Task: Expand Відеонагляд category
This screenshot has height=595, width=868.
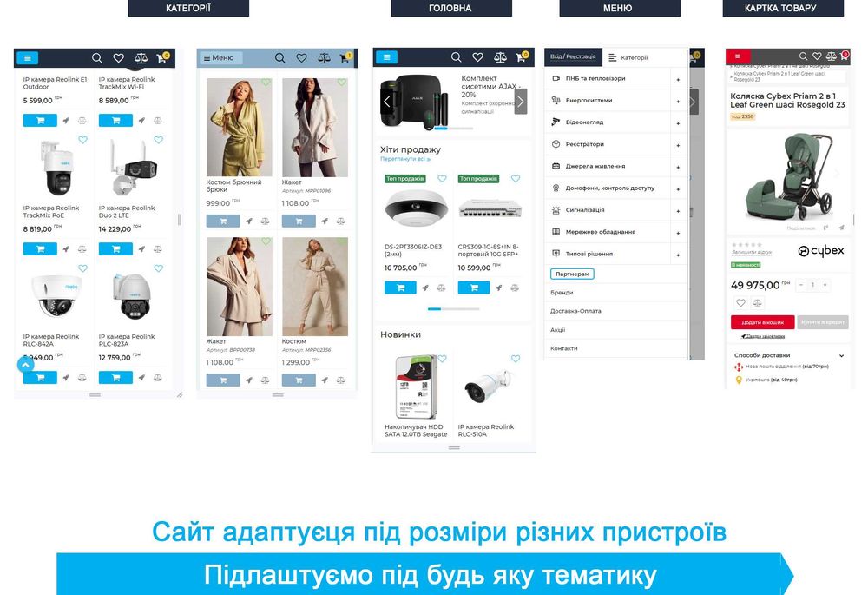Action: (678, 123)
